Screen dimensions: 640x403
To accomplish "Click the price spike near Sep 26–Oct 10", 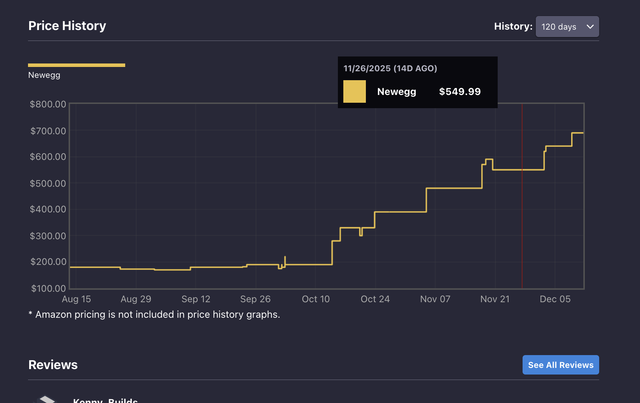I will click(x=284, y=261).
